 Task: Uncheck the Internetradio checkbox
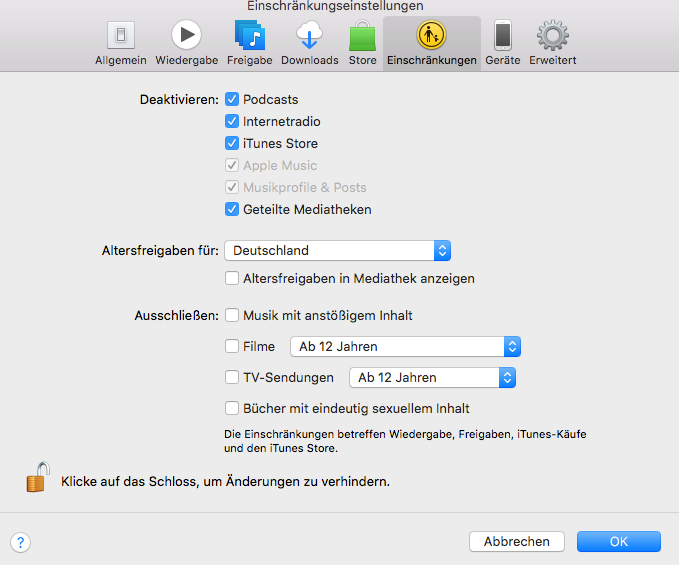click(232, 121)
